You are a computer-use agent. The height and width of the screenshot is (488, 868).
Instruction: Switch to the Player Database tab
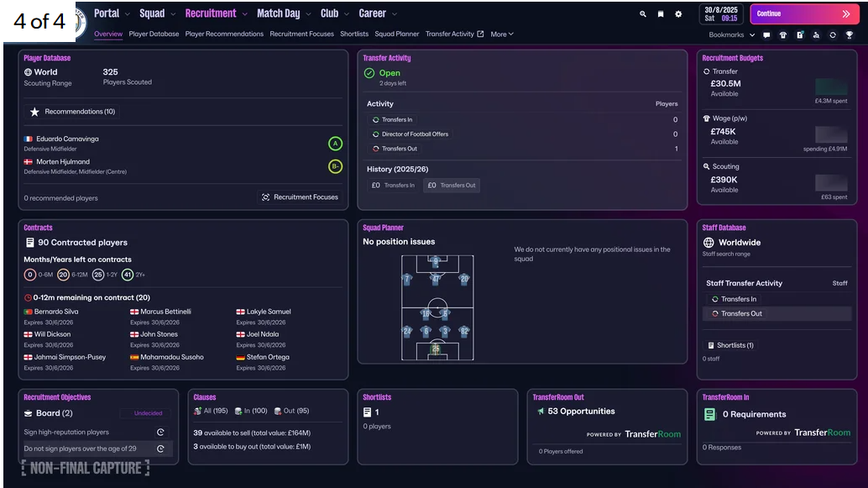154,34
